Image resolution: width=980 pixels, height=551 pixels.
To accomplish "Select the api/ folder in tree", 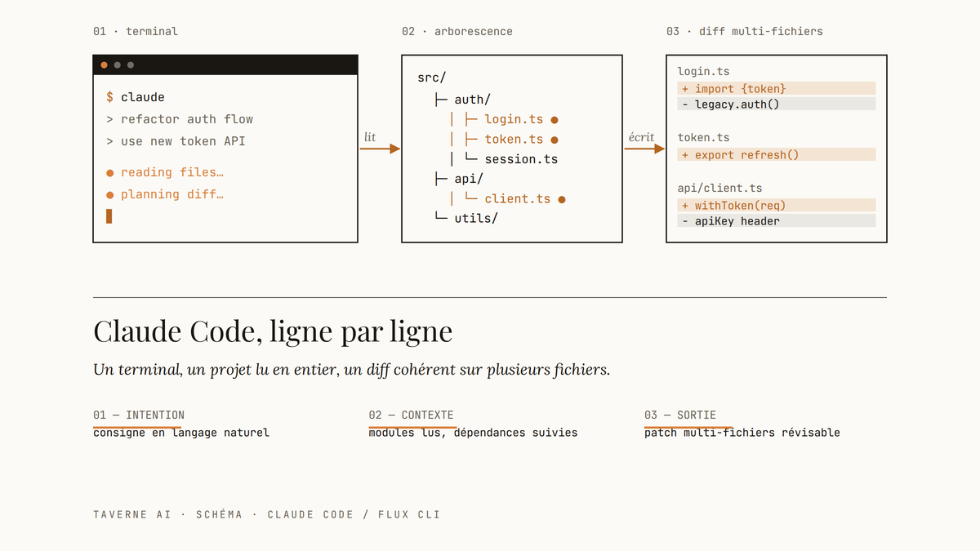I will pyautogui.click(x=470, y=179).
